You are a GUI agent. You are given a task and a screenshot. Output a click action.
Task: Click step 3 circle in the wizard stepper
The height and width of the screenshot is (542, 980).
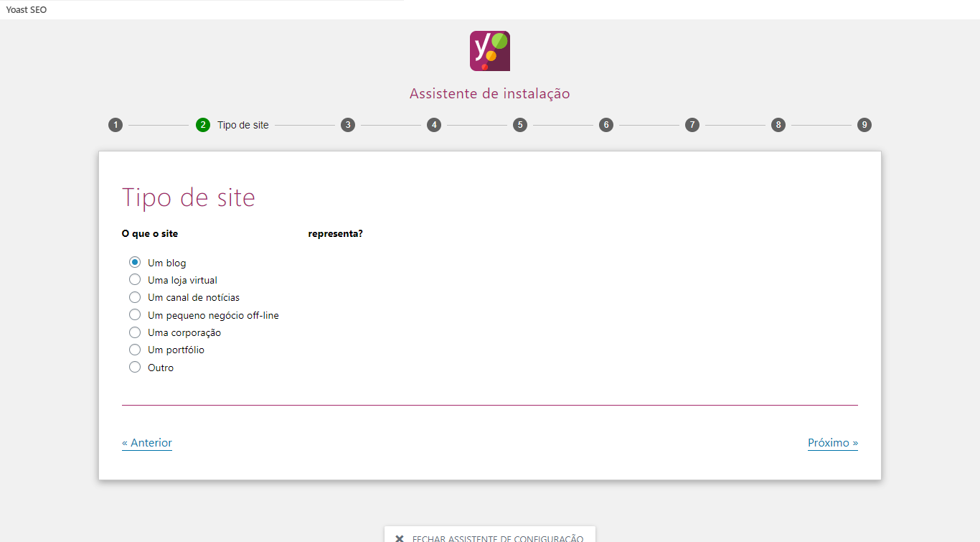coord(348,124)
